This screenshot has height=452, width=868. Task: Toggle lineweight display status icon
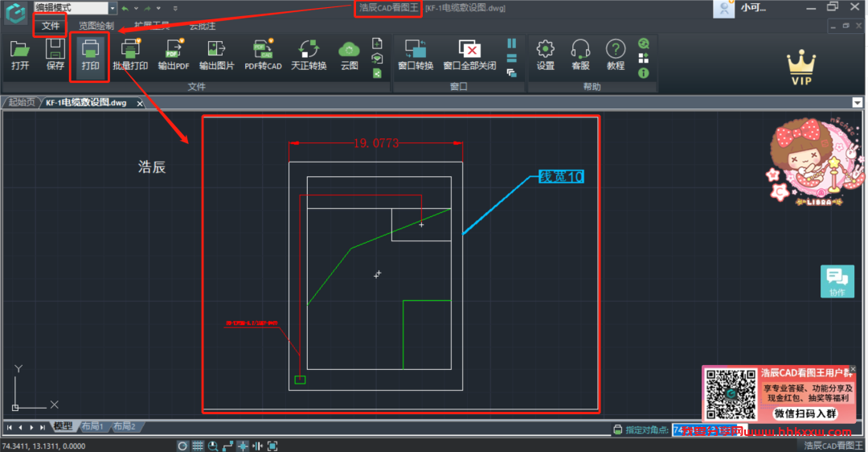click(257, 446)
